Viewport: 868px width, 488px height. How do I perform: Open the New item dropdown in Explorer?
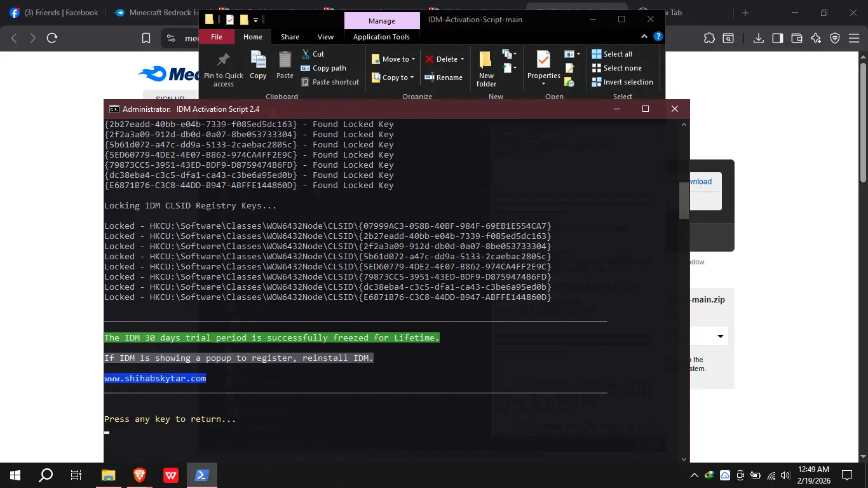(x=508, y=54)
